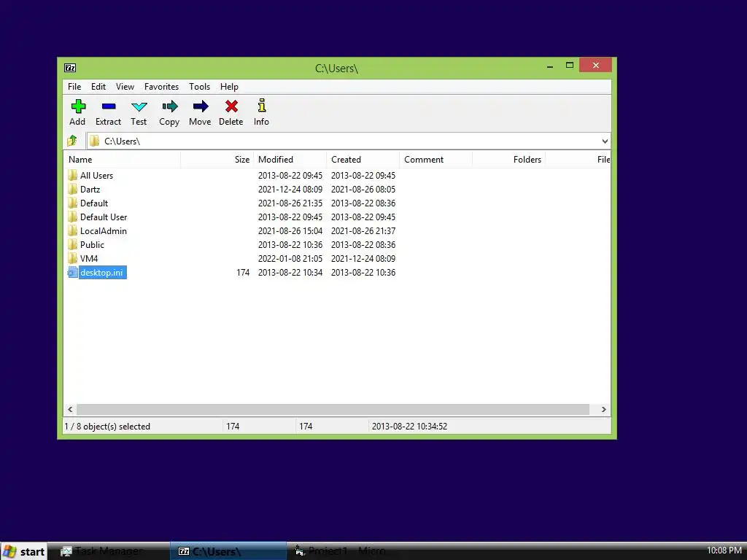Viewport: 747px width, 560px height.
Task: Sort by Comment column header
Action: pos(436,160)
